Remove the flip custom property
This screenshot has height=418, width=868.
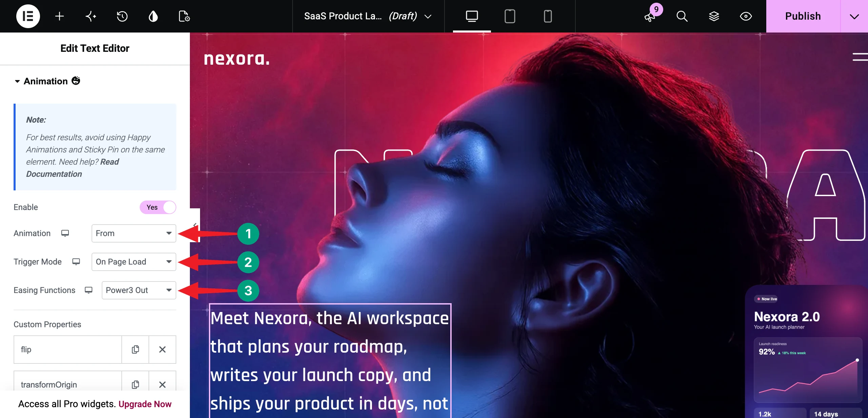coord(162,349)
